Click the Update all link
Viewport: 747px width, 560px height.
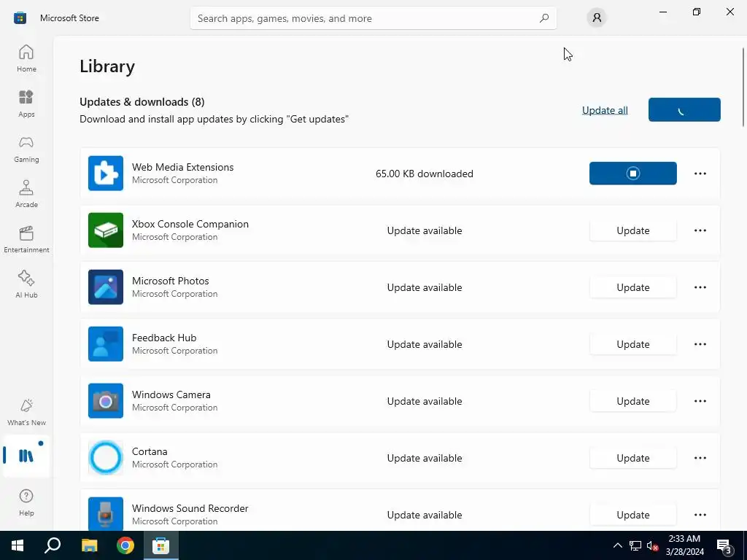coord(605,110)
